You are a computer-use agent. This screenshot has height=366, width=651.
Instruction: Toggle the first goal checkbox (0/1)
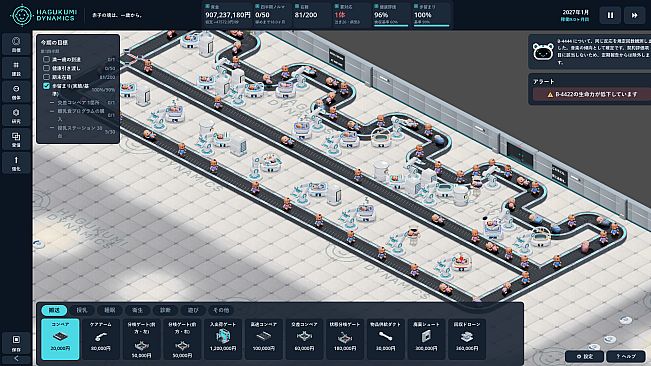click(46, 59)
